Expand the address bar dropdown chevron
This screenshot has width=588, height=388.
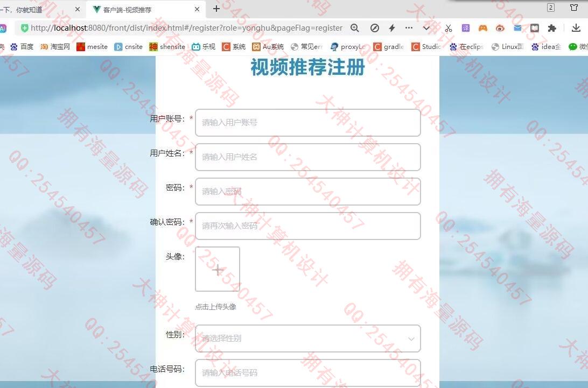point(426,28)
